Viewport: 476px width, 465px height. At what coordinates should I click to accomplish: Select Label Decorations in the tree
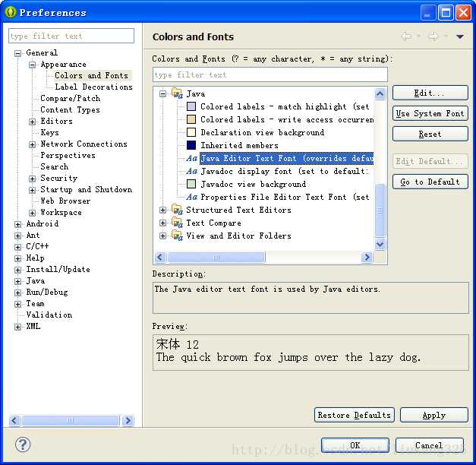pos(94,87)
